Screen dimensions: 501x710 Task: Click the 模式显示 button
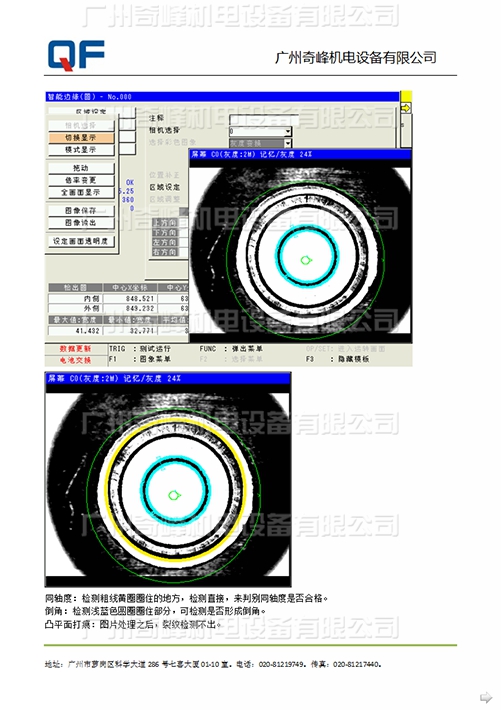coord(81,150)
